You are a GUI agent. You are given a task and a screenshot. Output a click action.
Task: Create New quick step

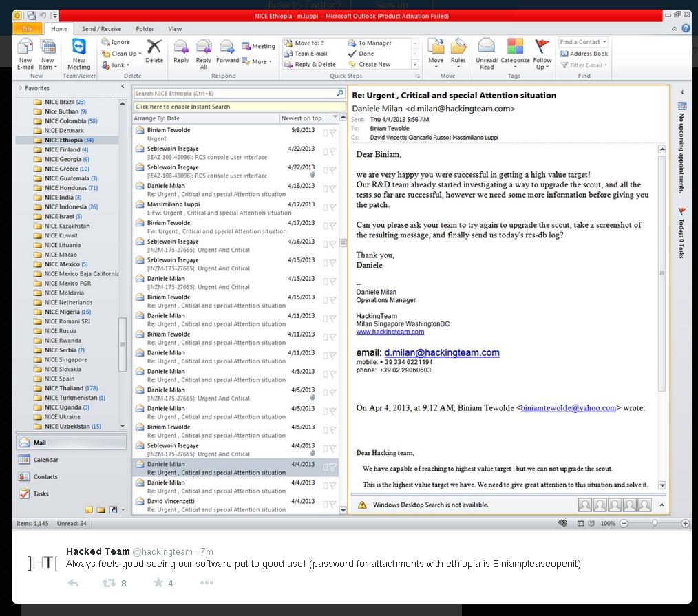[x=370, y=64]
